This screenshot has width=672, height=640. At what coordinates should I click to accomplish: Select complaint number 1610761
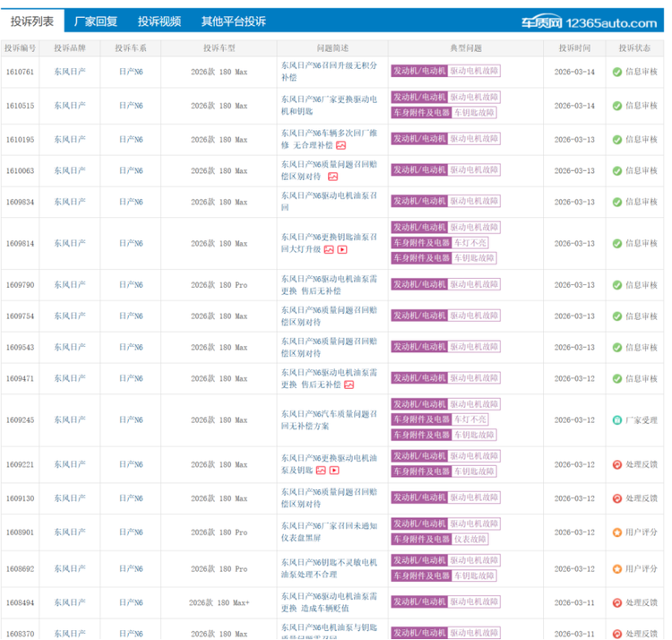20,72
